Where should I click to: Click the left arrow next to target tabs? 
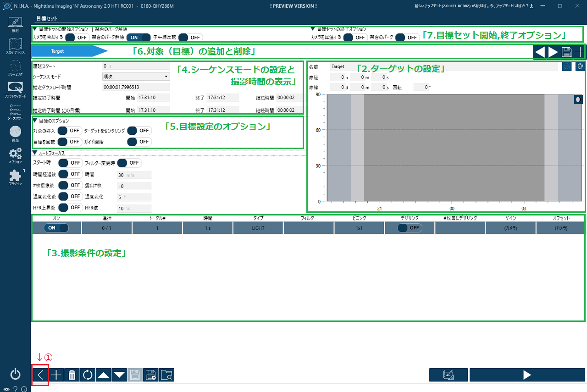click(540, 52)
